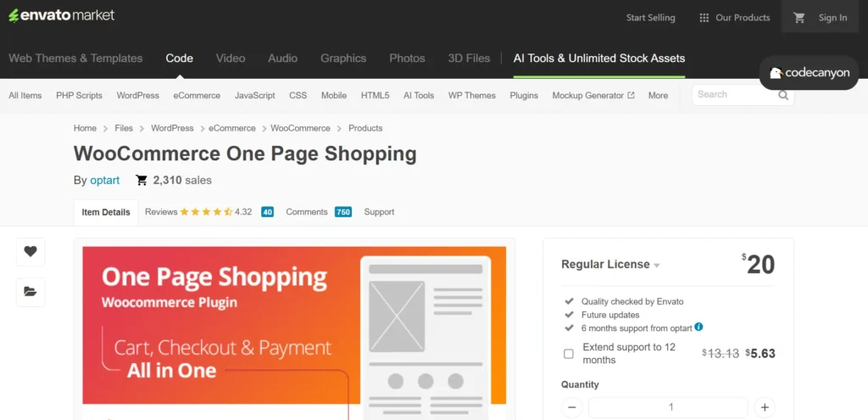Go to the Video marketplace
This screenshot has width=868, height=420.
coord(231,59)
